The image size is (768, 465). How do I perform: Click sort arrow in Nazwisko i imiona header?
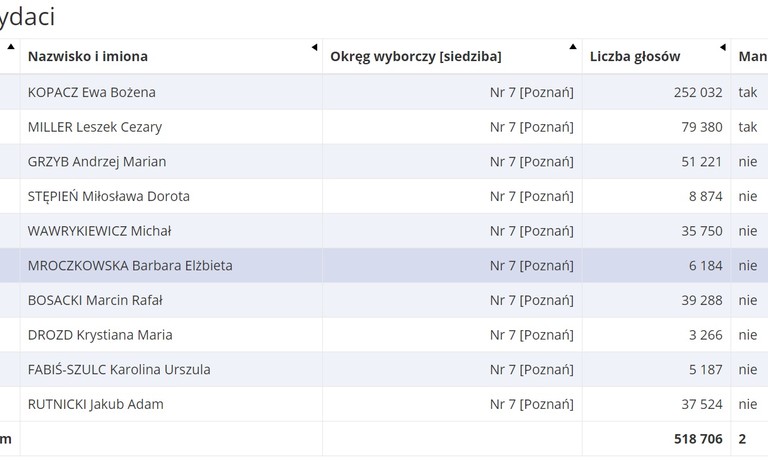(x=314, y=47)
